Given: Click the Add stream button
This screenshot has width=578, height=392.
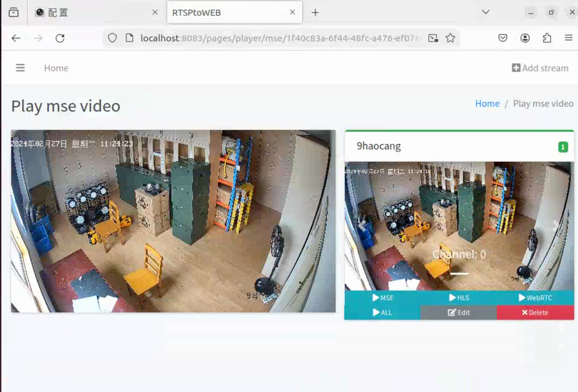Looking at the screenshot, I should [540, 68].
